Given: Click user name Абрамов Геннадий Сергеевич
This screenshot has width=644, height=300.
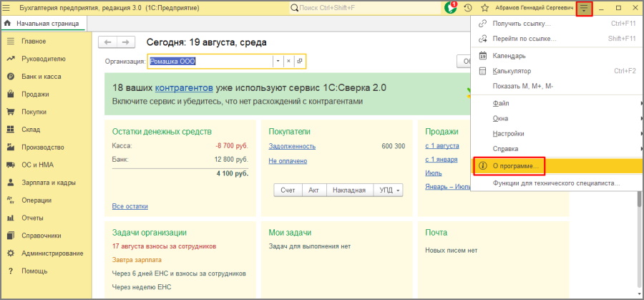Looking at the screenshot, I should point(534,8).
